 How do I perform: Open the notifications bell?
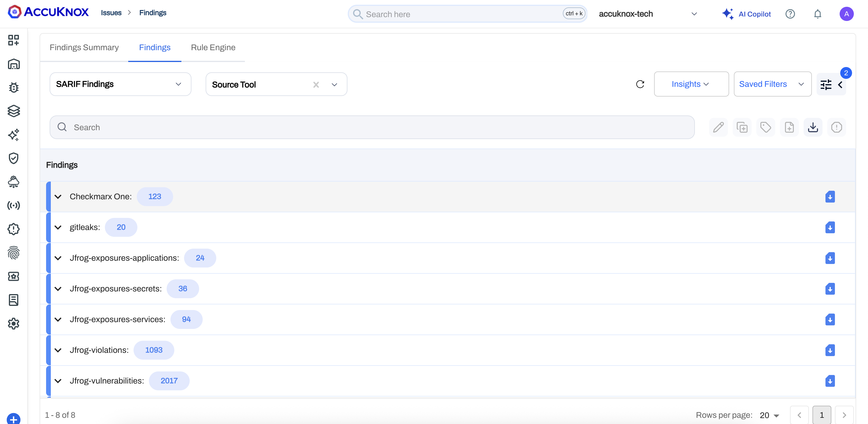(818, 14)
